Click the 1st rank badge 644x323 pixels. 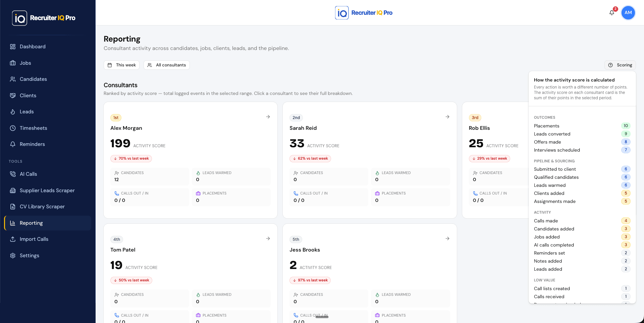[x=116, y=118]
